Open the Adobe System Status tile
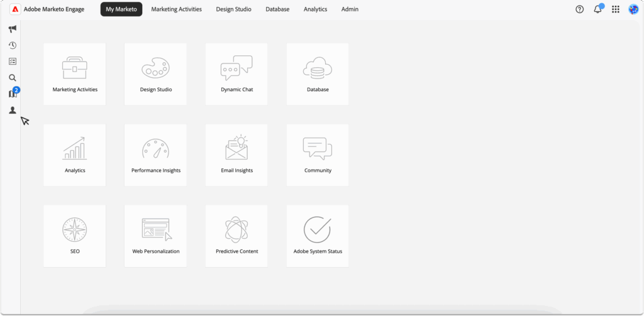Image resolution: width=644 pixels, height=316 pixels. point(318,236)
